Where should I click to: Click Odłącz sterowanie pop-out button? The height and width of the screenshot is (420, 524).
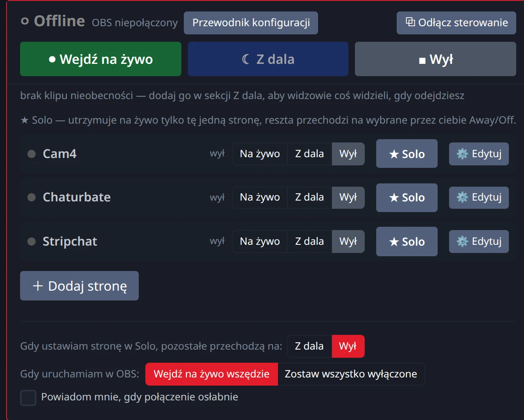tap(456, 23)
